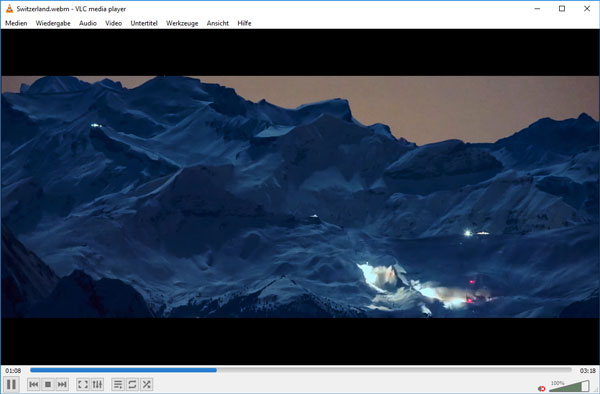Skip to the next media item
The width and height of the screenshot is (600, 394).
pos(62,384)
